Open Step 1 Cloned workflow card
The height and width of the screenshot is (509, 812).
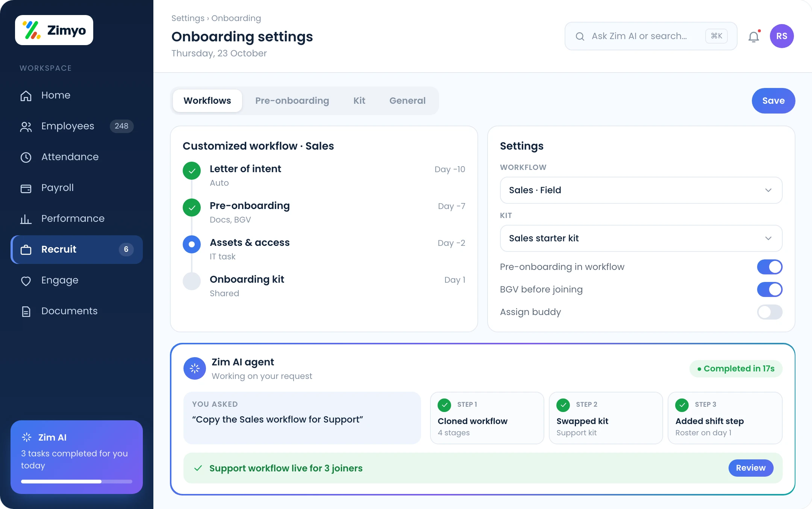[487, 418]
